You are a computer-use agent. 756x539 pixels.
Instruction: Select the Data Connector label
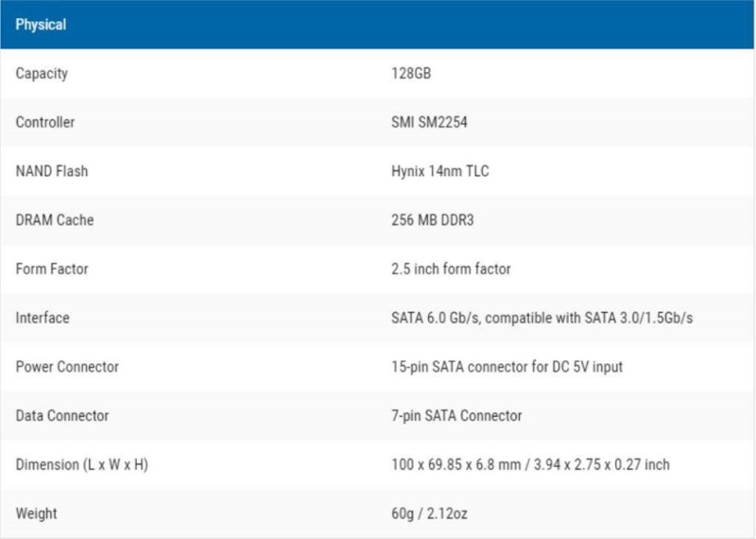pos(62,415)
